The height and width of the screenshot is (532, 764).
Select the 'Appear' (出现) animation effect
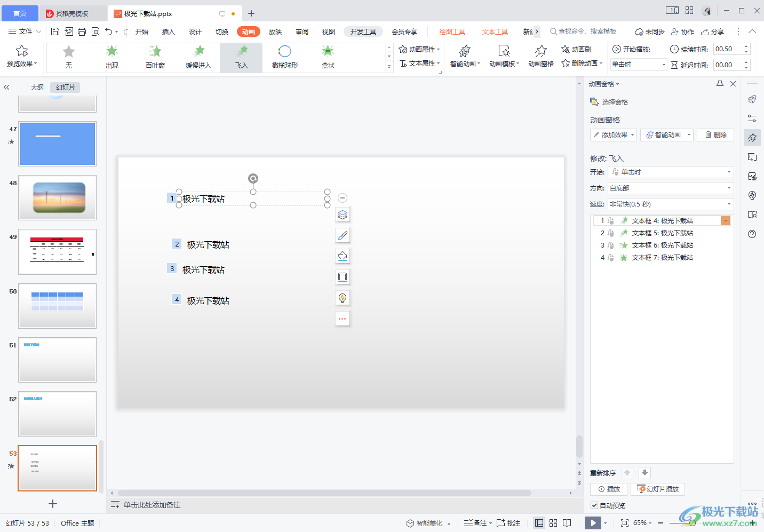[x=112, y=57]
